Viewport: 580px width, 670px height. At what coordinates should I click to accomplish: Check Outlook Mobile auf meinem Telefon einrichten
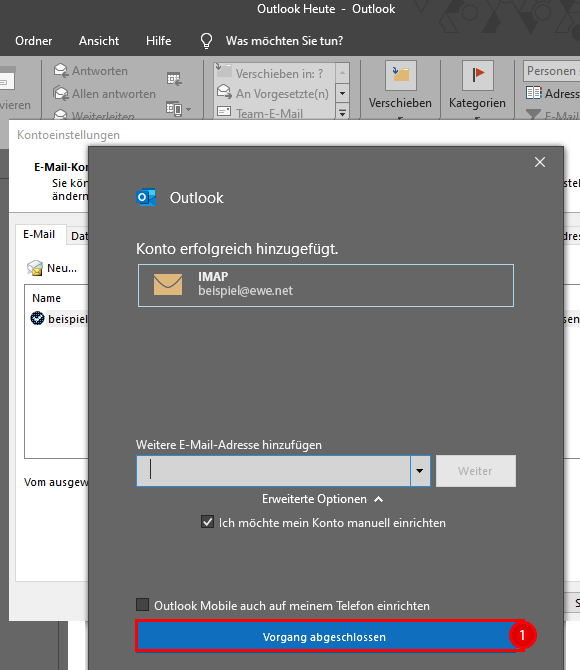pos(142,605)
